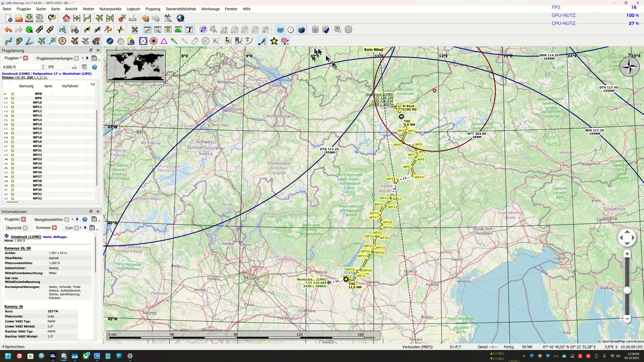644x362 pixels.
Task: Click the program options gear icon
Action: 348,29
